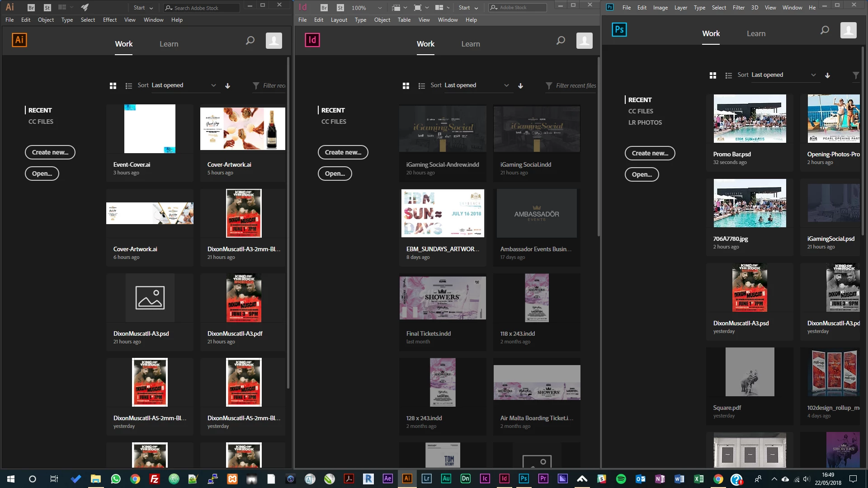Switch to the Learn tab in Photoshop
Screen dimensions: 868x488
click(756, 33)
